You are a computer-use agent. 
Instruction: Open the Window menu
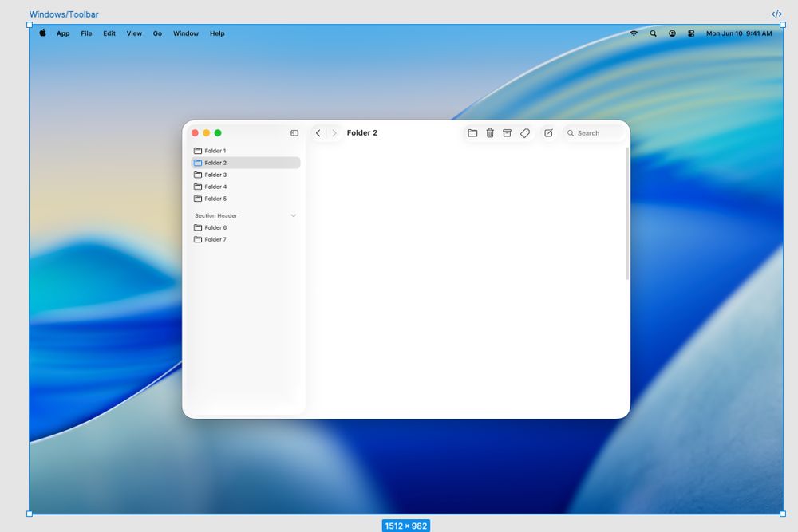186,33
